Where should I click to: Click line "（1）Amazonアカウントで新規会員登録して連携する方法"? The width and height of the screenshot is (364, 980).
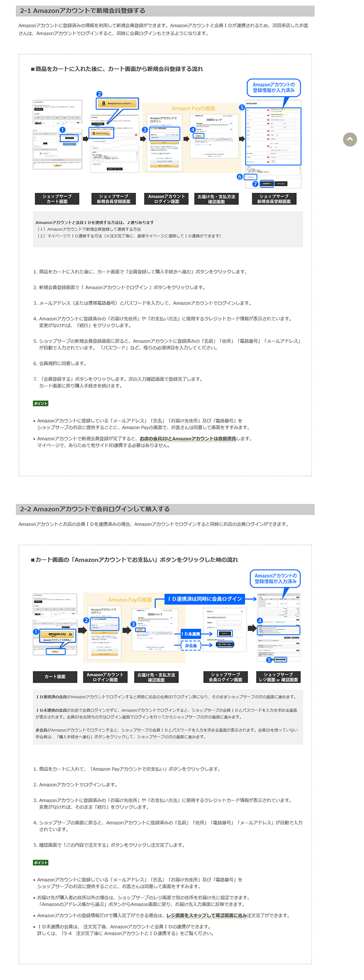[88, 229]
